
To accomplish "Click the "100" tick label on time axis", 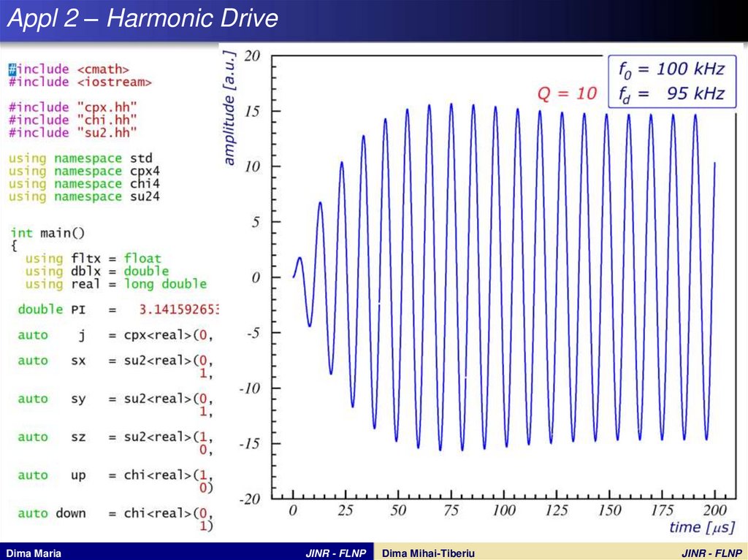I will point(503,510).
